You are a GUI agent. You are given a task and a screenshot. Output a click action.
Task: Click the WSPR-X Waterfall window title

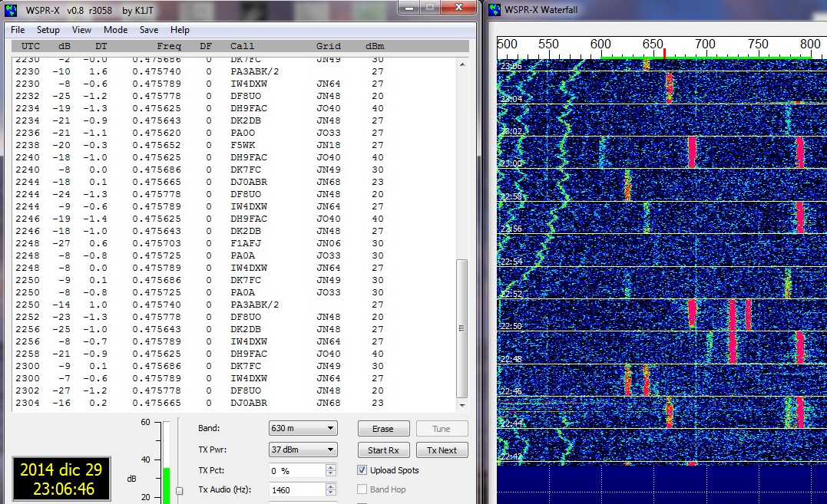(541, 9)
